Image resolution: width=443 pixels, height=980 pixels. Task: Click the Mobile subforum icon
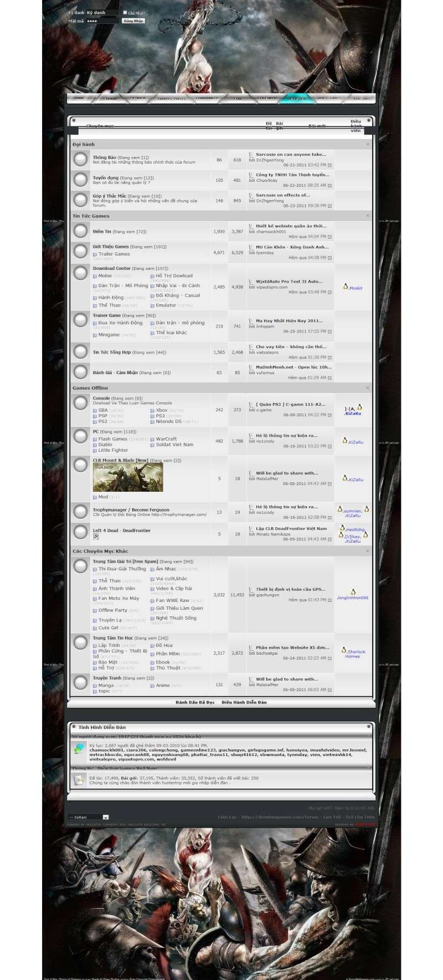[95, 276]
